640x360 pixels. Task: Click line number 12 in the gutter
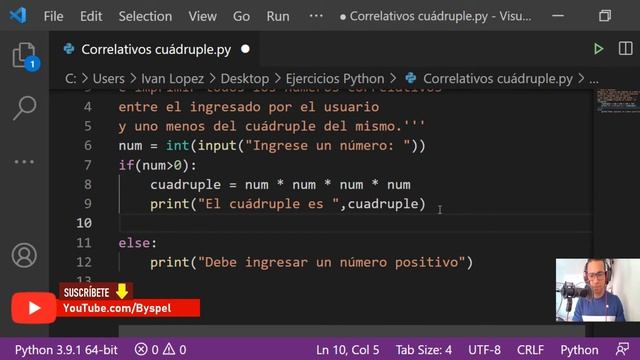[84, 262]
